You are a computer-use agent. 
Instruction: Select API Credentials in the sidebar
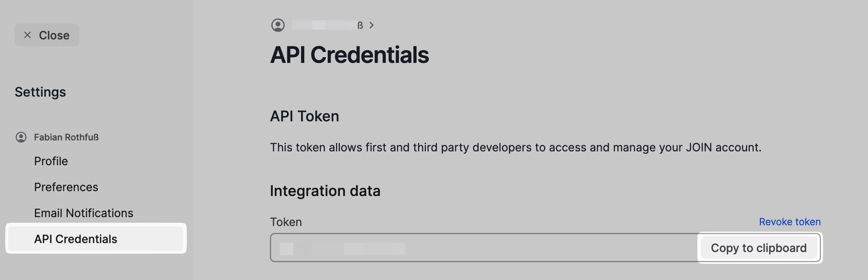click(x=76, y=239)
